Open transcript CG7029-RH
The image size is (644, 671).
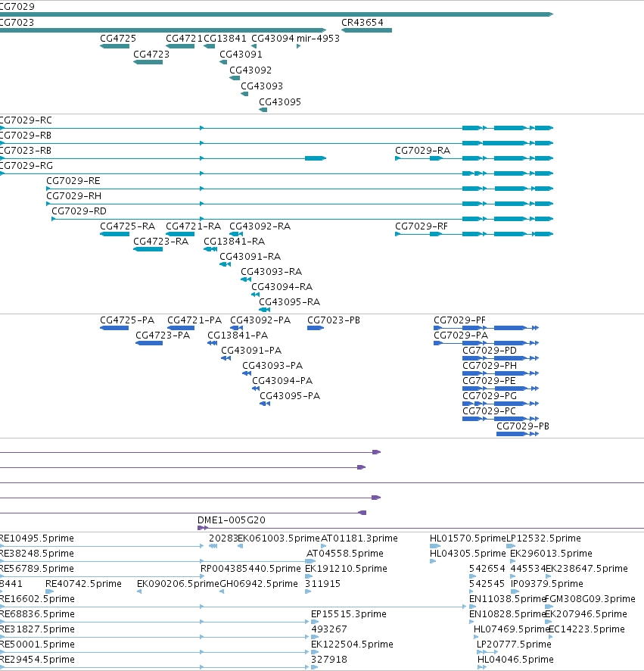click(300, 204)
